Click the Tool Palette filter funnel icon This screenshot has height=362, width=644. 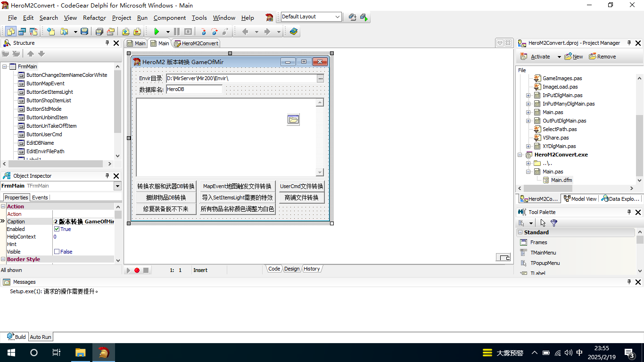[554, 223]
